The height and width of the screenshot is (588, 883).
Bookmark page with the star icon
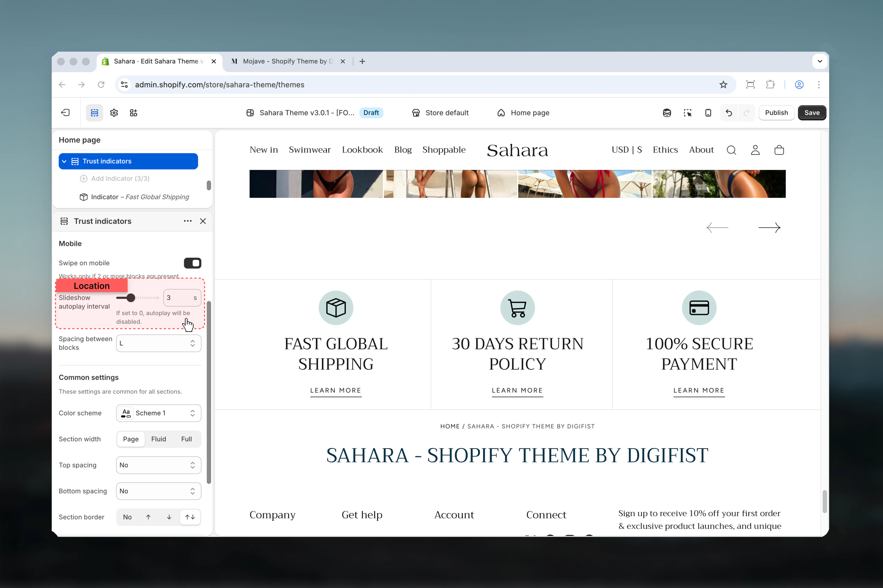724,85
